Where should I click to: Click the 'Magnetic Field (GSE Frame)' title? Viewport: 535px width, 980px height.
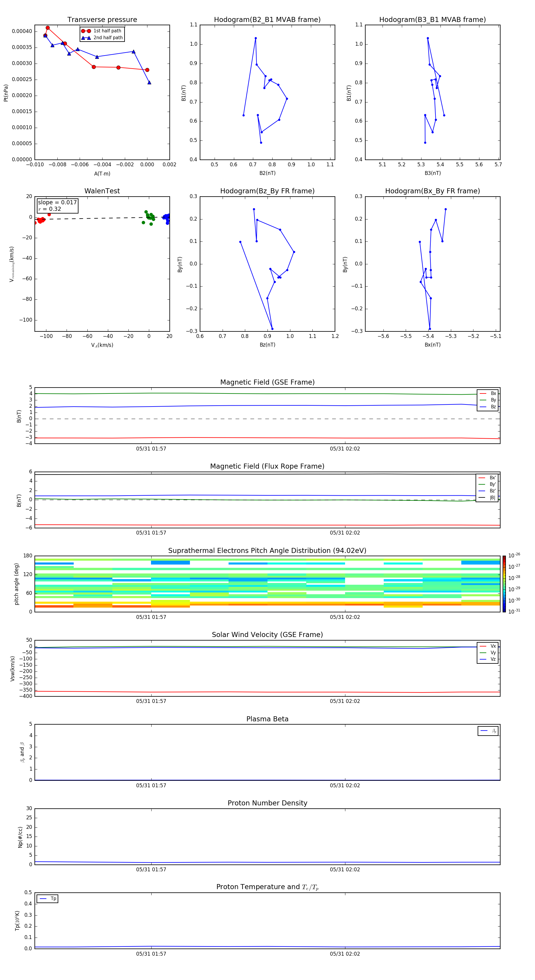[267, 382]
